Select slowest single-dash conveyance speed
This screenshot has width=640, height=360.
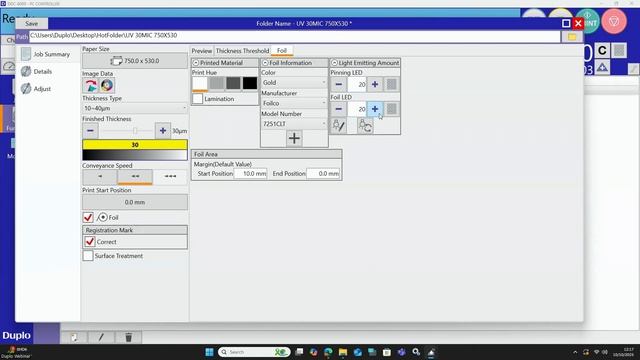click(100, 176)
